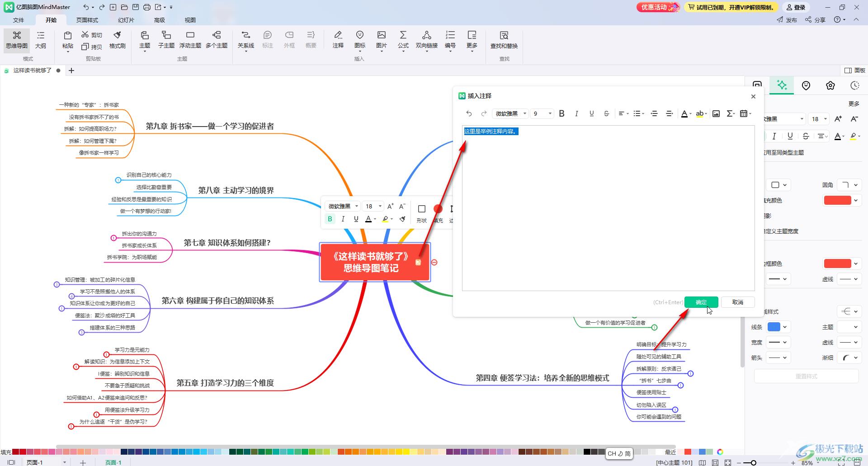Toggle italic in the annotation dialog
The width and height of the screenshot is (868, 466).
tap(576, 113)
